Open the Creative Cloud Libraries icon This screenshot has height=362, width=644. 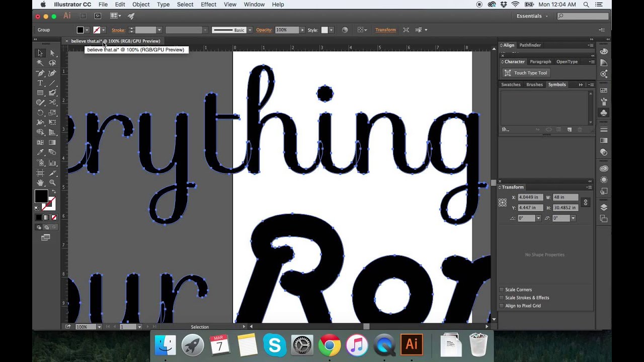[x=604, y=168]
